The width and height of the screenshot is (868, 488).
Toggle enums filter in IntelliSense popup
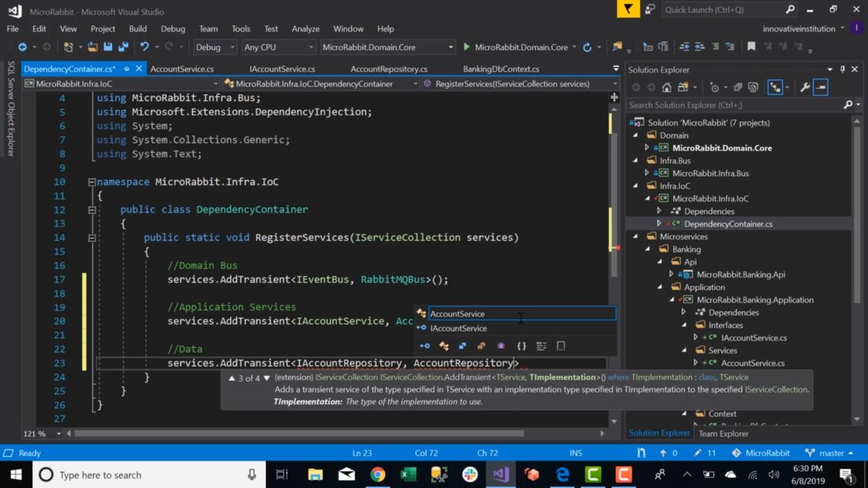481,346
